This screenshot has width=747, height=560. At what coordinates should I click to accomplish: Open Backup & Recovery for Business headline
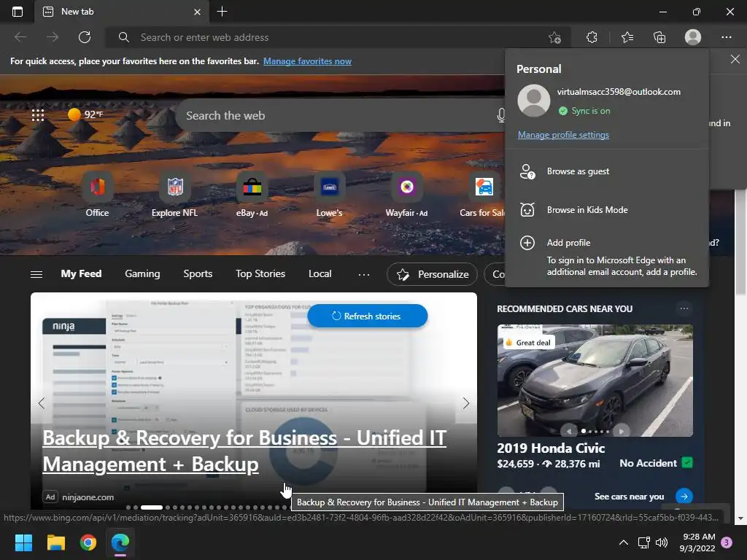pyautogui.click(x=244, y=451)
